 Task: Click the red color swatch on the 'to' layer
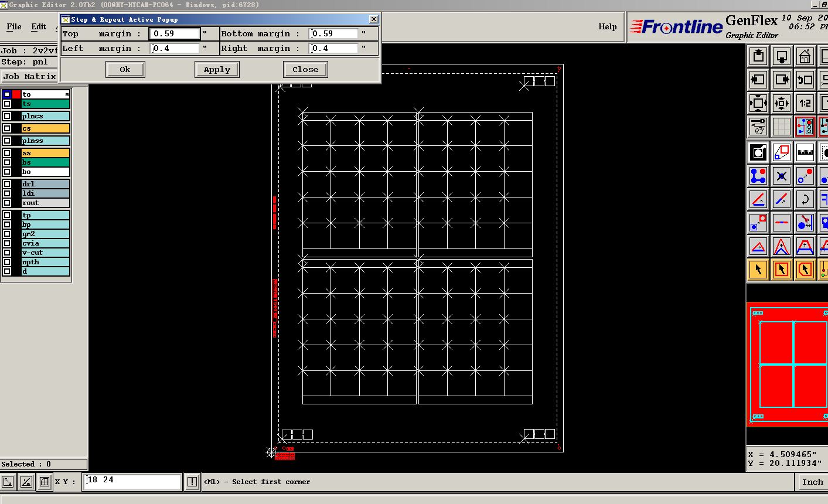(16, 94)
